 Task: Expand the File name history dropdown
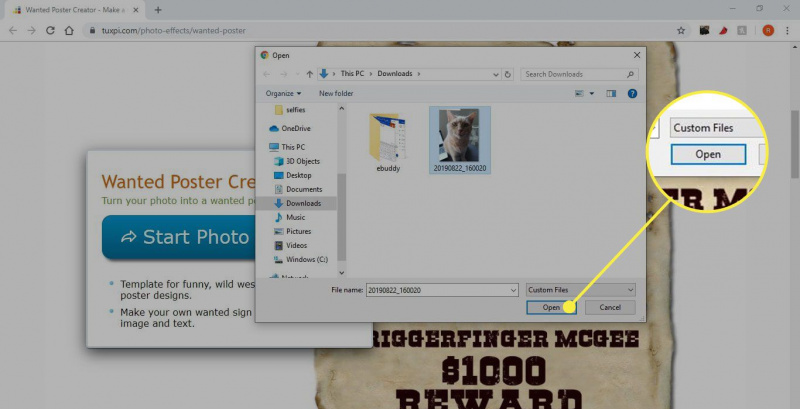[x=513, y=290]
